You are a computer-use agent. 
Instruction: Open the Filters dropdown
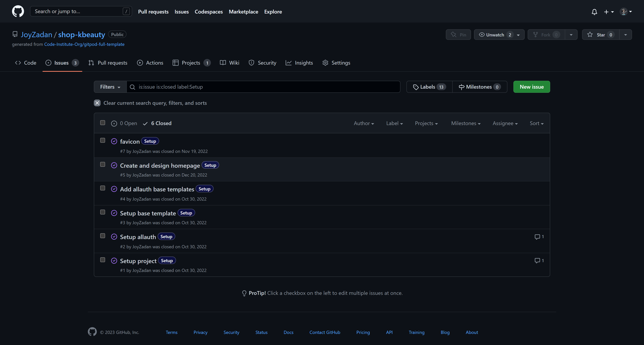(x=110, y=87)
